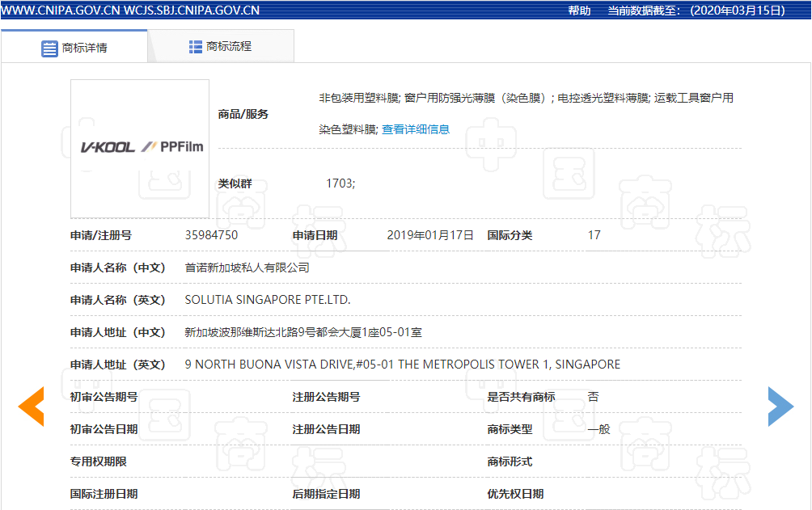
Task: Click the similar group value 1703
Action: [x=340, y=183]
